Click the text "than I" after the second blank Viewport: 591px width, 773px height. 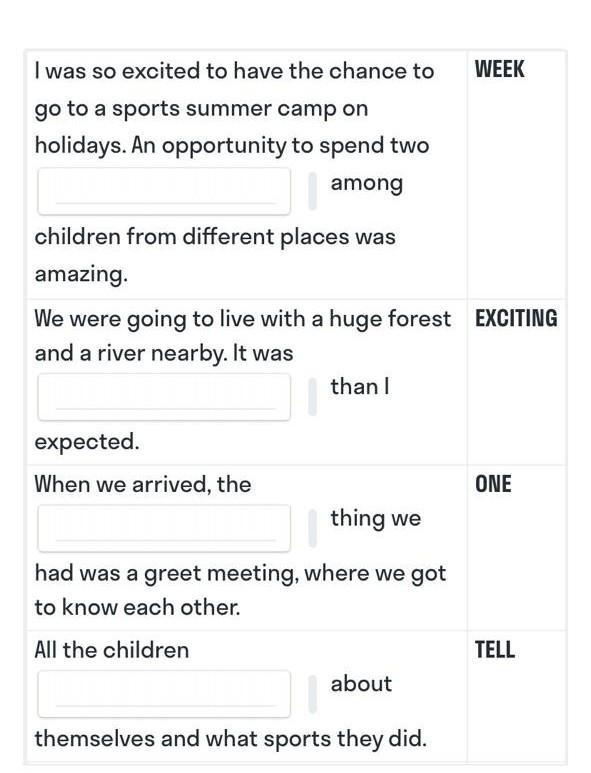pos(360,386)
